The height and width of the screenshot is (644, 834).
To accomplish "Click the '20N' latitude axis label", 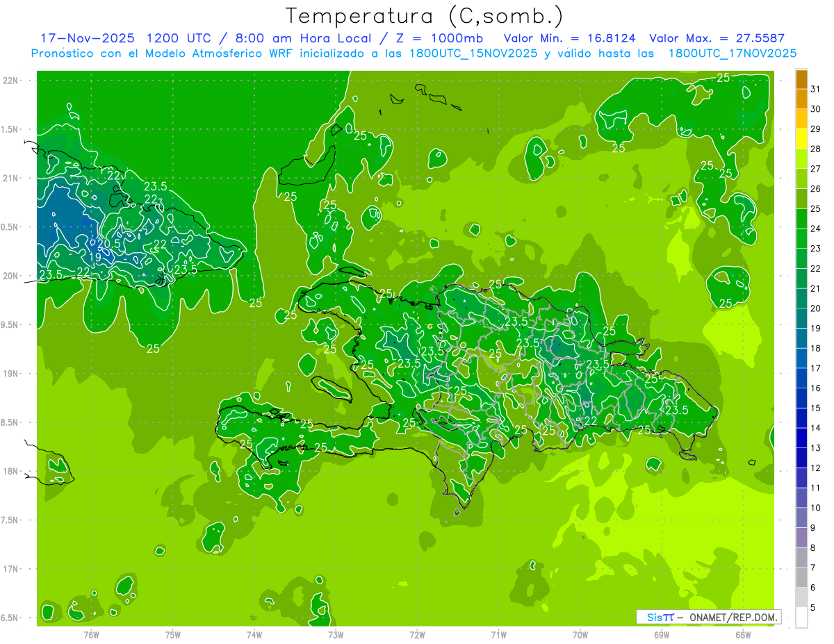I will coord(12,276).
